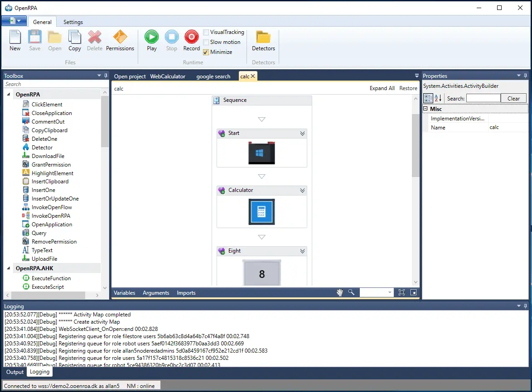This screenshot has height=392, width=532.
Task: Collapse the Start activity chevron
Action: 302,134
